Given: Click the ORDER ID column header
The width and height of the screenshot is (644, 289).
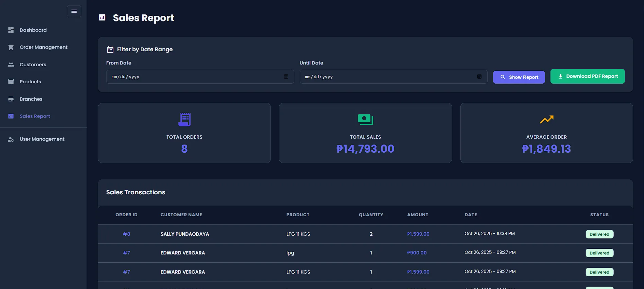Looking at the screenshot, I should tap(126, 215).
